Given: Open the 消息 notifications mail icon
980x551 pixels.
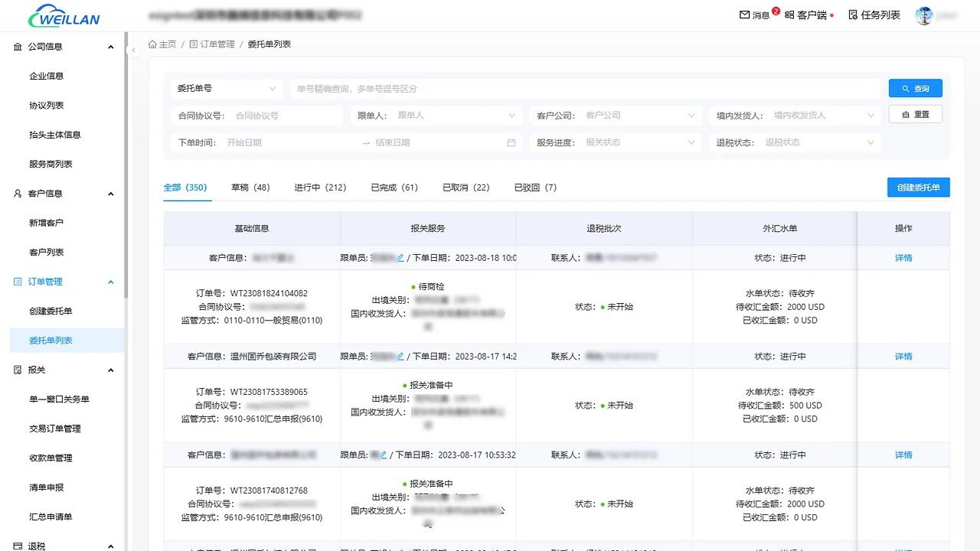Looking at the screenshot, I should [745, 14].
